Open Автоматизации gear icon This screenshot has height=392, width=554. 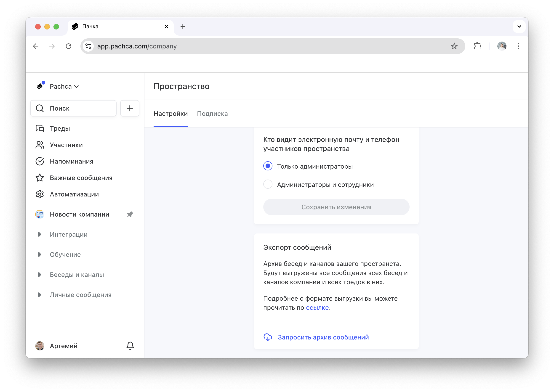click(x=40, y=194)
